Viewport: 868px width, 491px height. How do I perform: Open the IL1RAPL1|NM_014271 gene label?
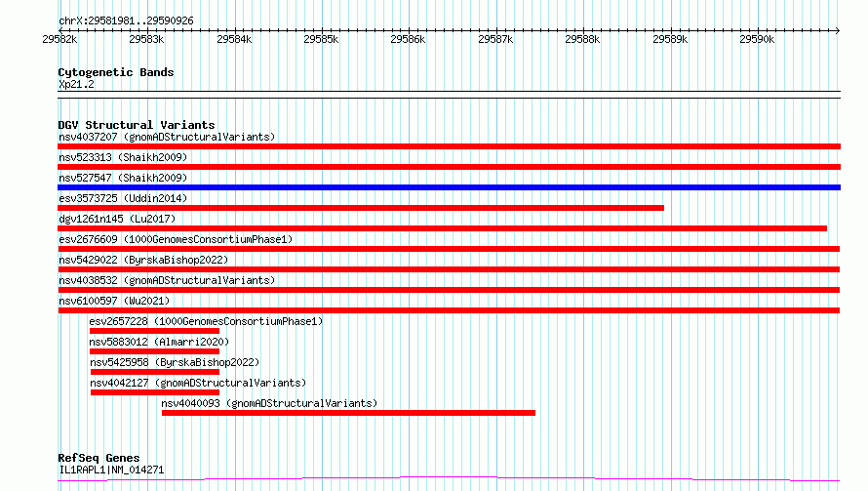(111, 470)
